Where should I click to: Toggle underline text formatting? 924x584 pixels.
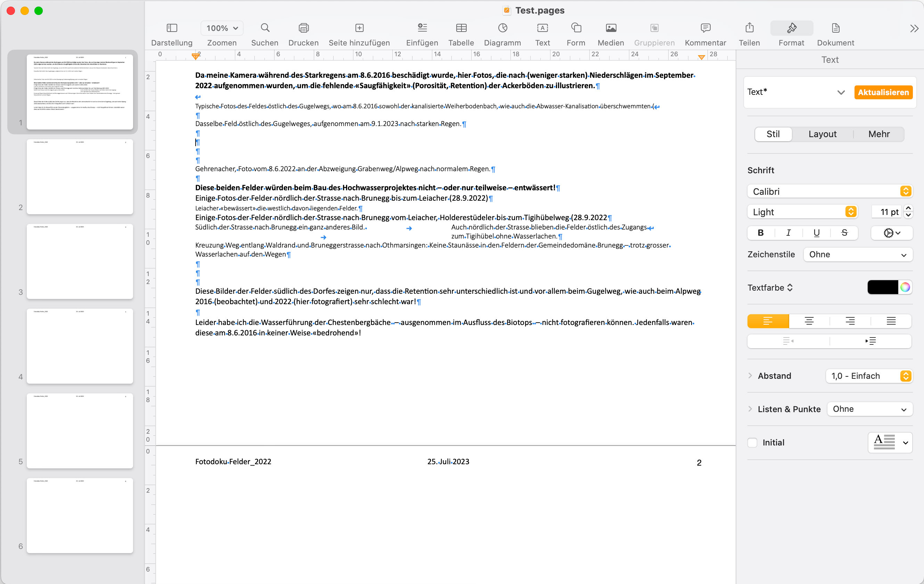(816, 233)
